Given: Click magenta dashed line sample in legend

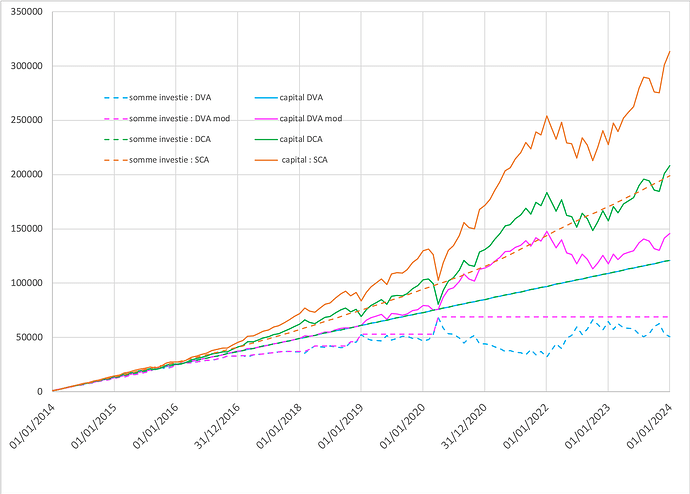Looking at the screenshot, I should tap(114, 118).
